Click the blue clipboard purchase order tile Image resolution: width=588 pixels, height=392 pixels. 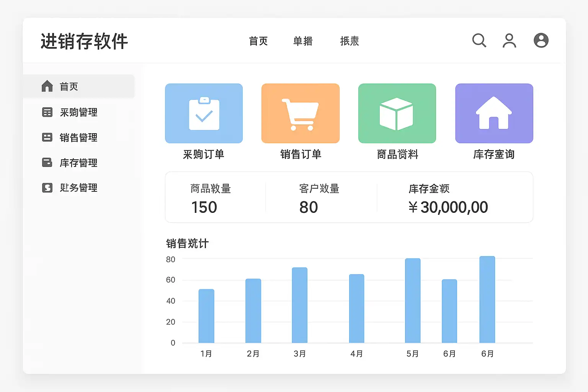[204, 113]
